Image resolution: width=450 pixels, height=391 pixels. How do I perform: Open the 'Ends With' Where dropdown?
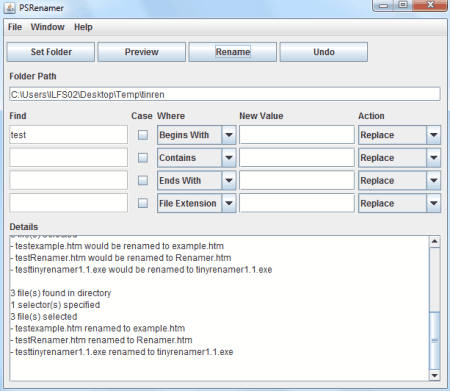pyautogui.click(x=197, y=180)
